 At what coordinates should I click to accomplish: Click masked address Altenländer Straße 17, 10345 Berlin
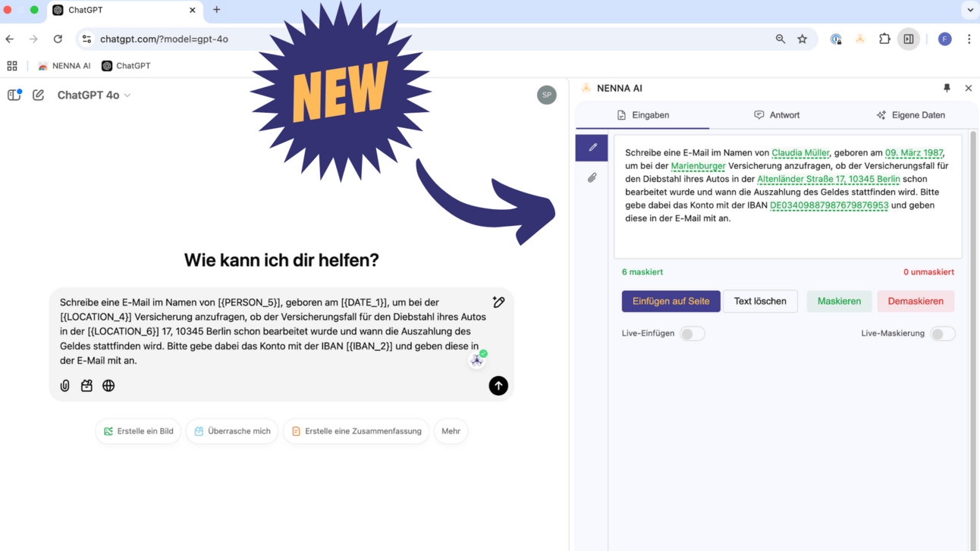[x=828, y=179]
